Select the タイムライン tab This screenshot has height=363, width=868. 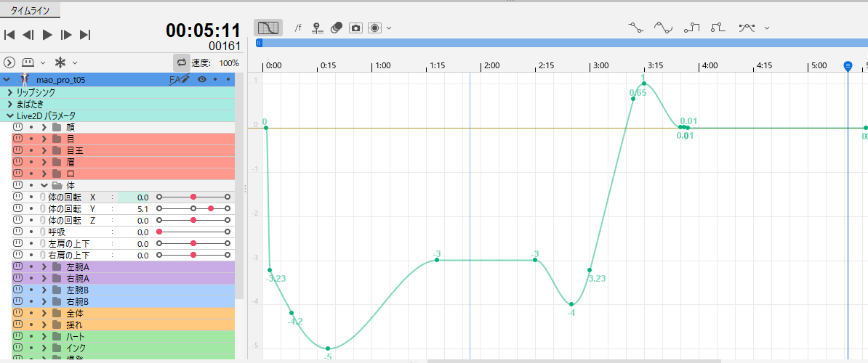[x=31, y=10]
